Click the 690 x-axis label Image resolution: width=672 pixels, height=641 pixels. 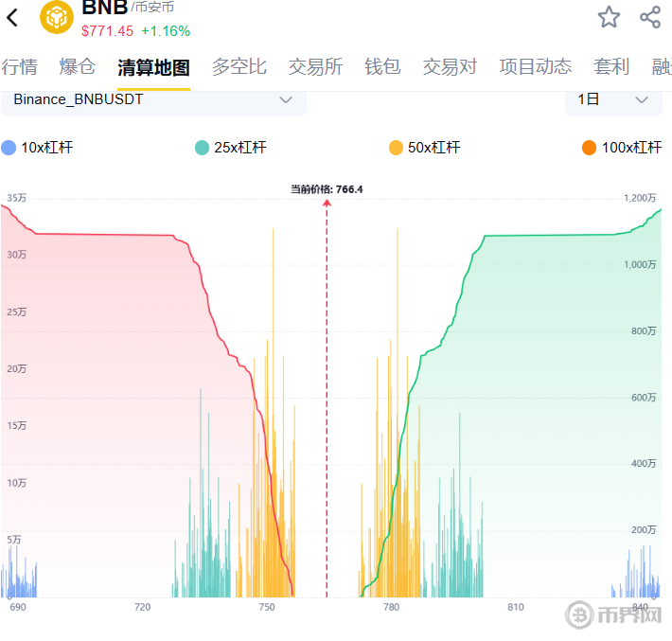tap(18, 607)
